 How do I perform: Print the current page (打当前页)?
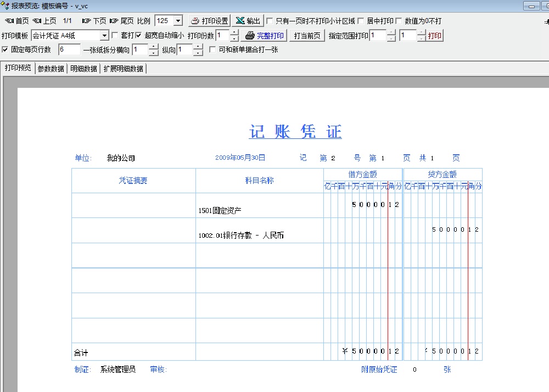(307, 36)
